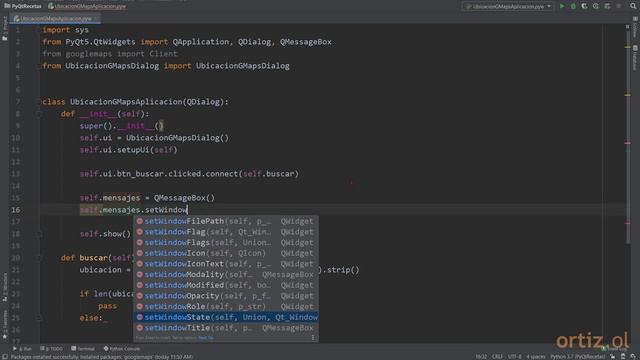Click the memory indicator icon at status bar end
Image resolution: width=640 pixels, height=360 pixels.
(633, 357)
